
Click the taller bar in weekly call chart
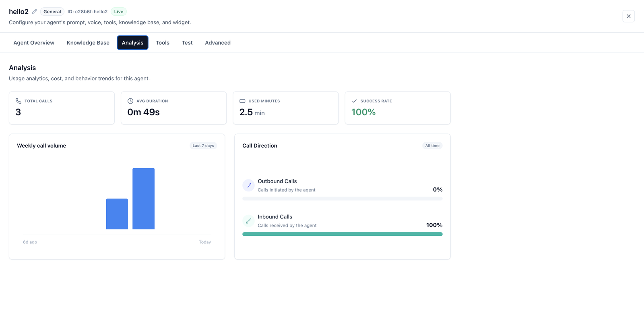144,199
